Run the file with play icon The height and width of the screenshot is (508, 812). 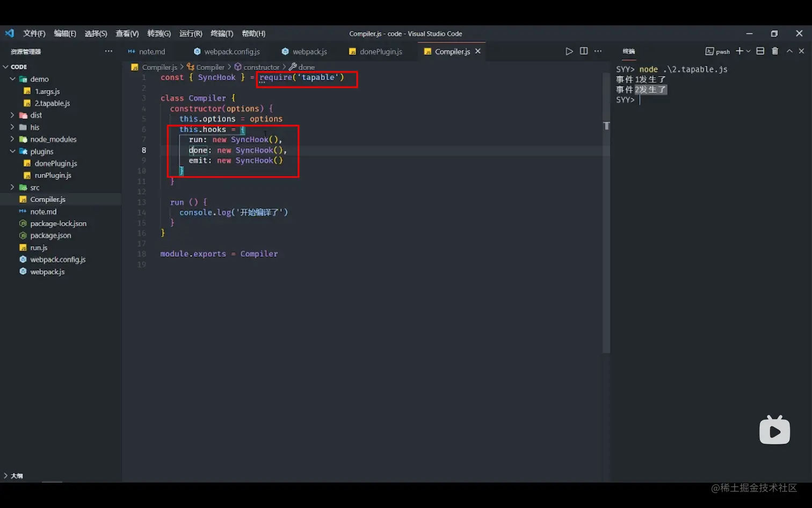pos(569,51)
